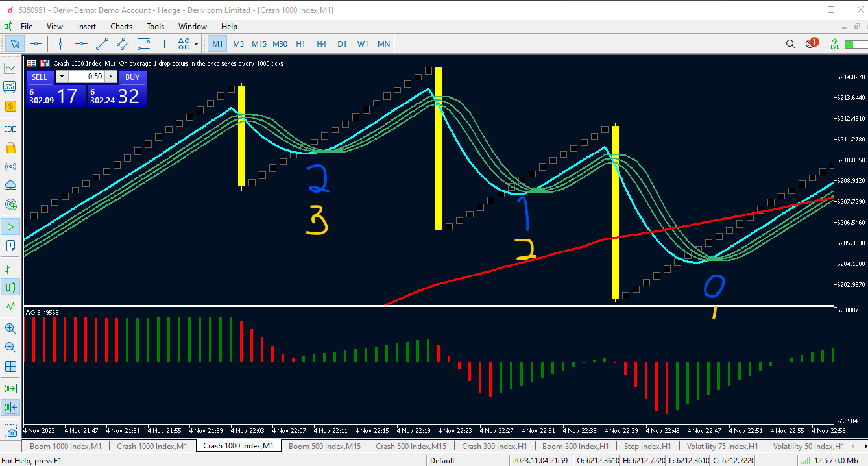Select the M15 timeframe
868x466 pixels.
point(259,44)
